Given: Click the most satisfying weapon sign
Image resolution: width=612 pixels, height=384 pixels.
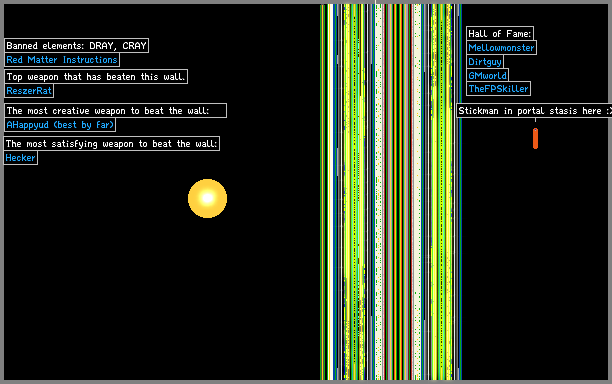Looking at the screenshot, I should (112, 144).
